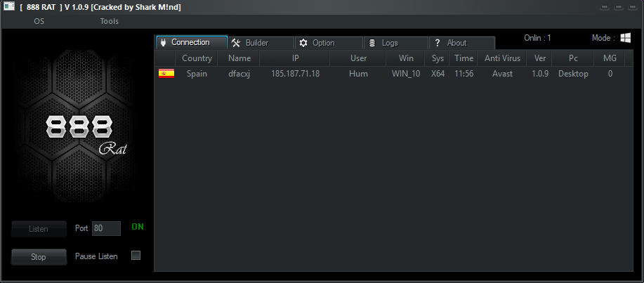Click the Sys column header
Viewport: 644px width, 283px height.
click(x=438, y=58)
